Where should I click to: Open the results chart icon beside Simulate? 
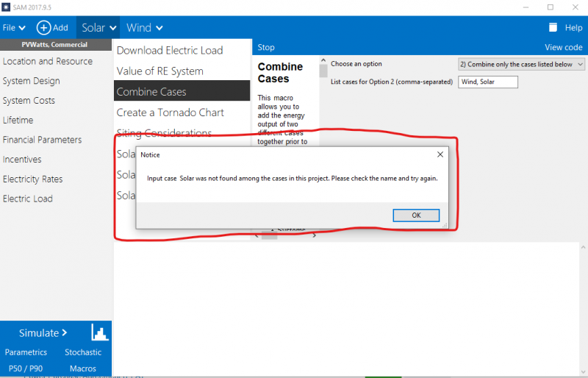[x=100, y=332]
